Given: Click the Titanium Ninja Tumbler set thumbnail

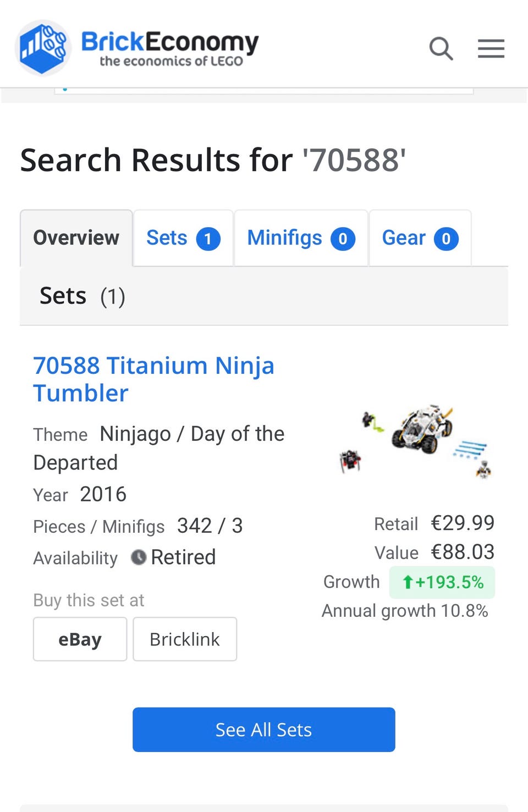Looking at the screenshot, I should tap(416, 440).
